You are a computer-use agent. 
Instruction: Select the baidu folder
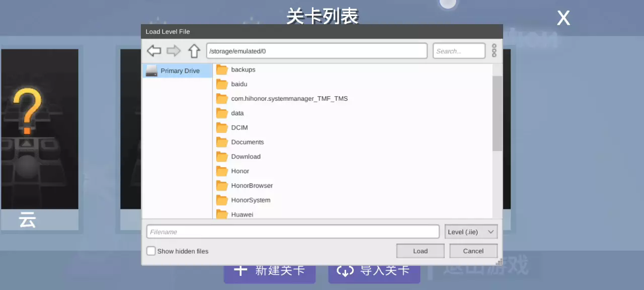pos(239,84)
